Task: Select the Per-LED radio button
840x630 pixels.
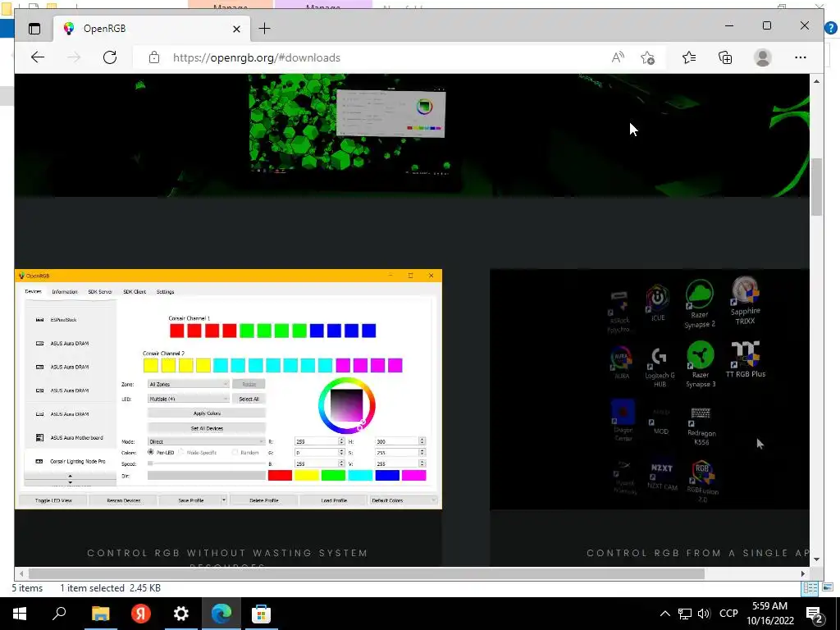Action: [151, 452]
